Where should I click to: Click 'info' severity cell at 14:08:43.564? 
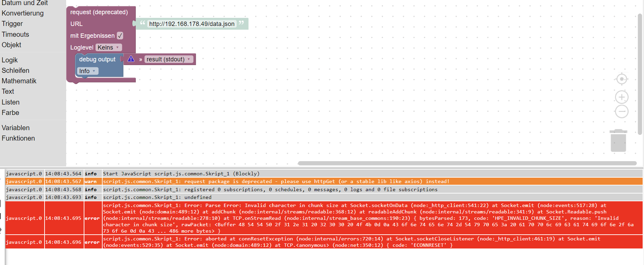pos(92,174)
